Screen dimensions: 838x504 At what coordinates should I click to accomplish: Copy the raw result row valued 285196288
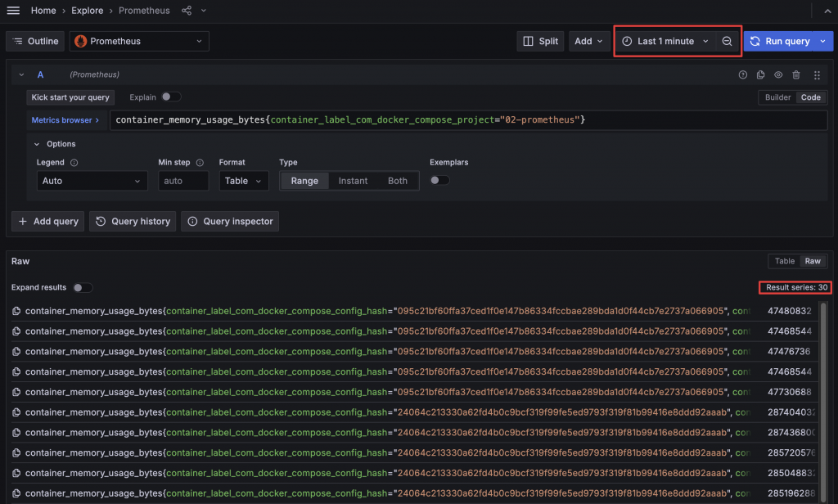pyautogui.click(x=16, y=493)
